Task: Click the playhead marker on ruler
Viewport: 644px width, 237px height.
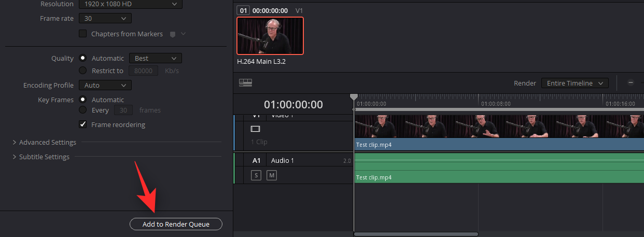Action: pyautogui.click(x=354, y=97)
